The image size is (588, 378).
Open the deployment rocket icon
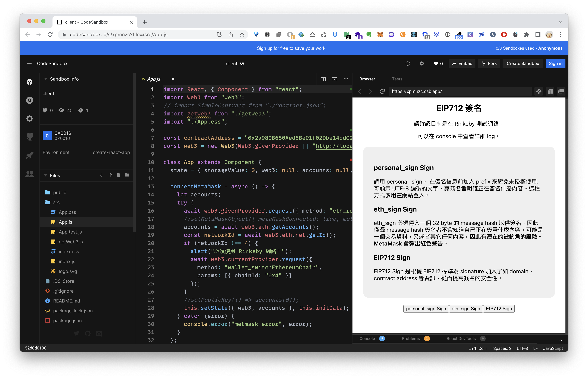coord(29,155)
